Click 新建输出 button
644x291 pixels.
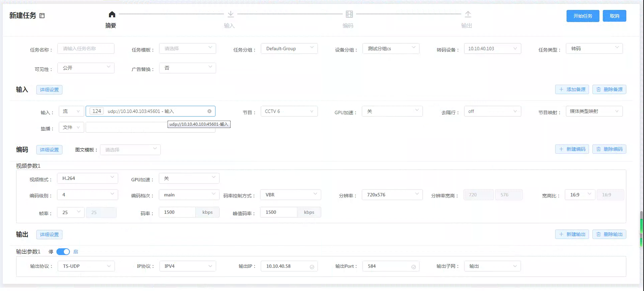pos(572,234)
